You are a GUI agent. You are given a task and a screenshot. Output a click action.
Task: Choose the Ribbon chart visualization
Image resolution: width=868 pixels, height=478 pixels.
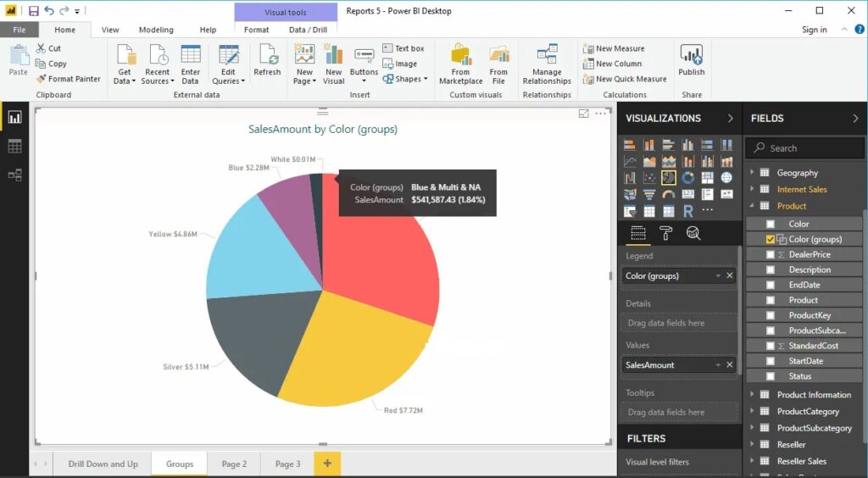[x=726, y=162]
